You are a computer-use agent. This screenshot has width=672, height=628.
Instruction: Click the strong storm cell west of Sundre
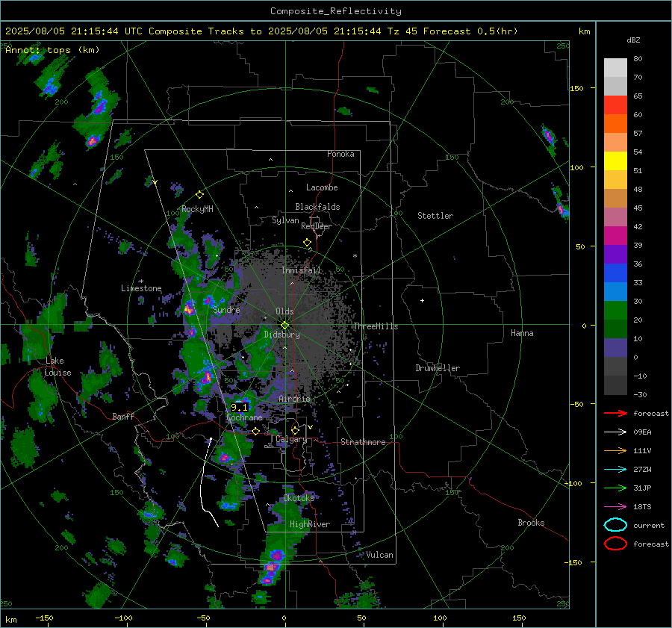pyautogui.click(x=189, y=308)
